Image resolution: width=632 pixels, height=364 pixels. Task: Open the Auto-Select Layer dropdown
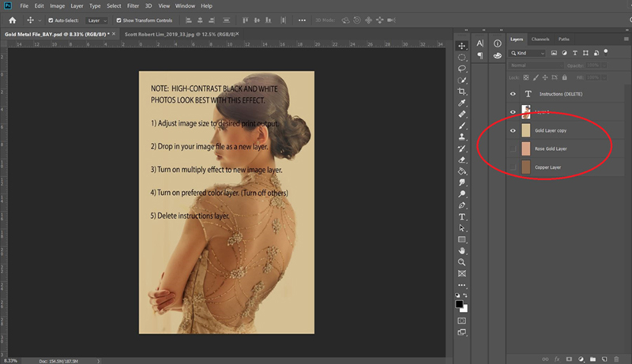coord(97,20)
